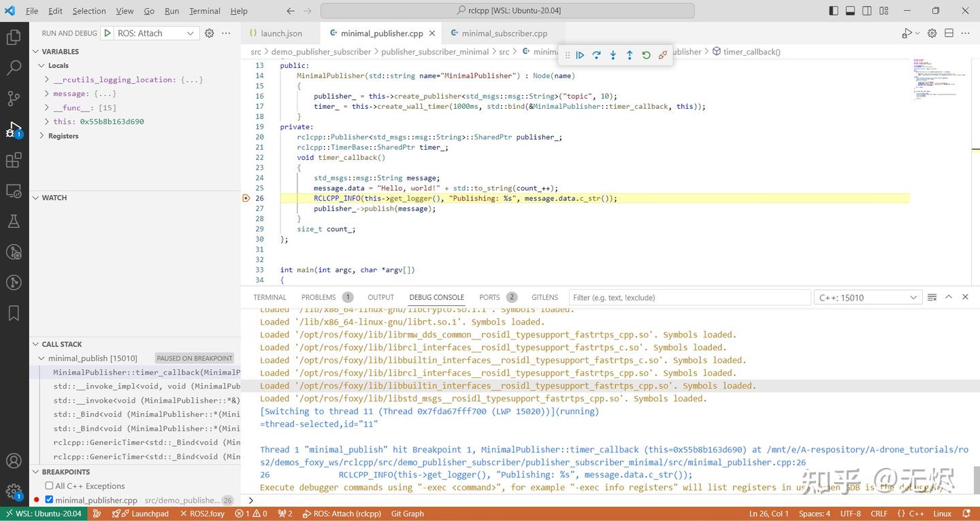Click the red breakpoint dot on line 26
Screen dimensions: 980x521
coord(245,198)
